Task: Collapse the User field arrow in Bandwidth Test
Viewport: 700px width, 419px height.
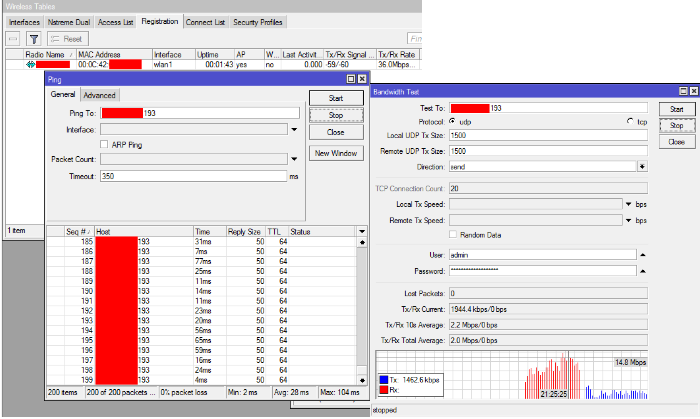Action: (643, 255)
